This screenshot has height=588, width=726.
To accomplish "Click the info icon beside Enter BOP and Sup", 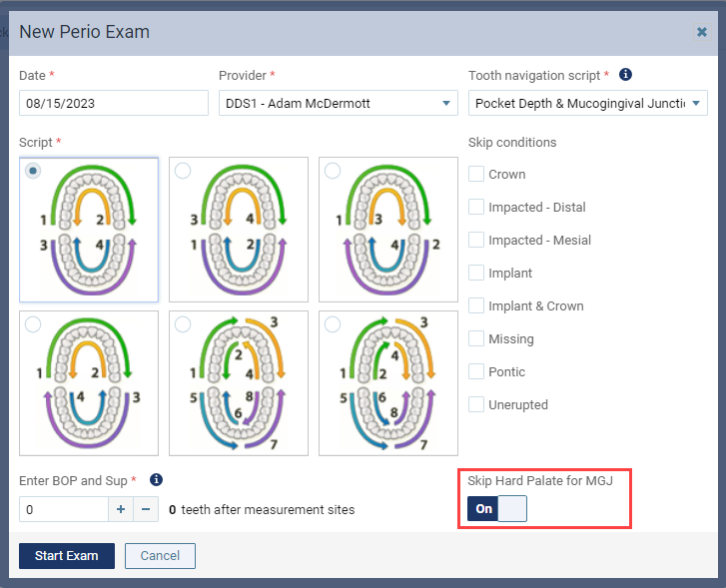I will 156,479.
